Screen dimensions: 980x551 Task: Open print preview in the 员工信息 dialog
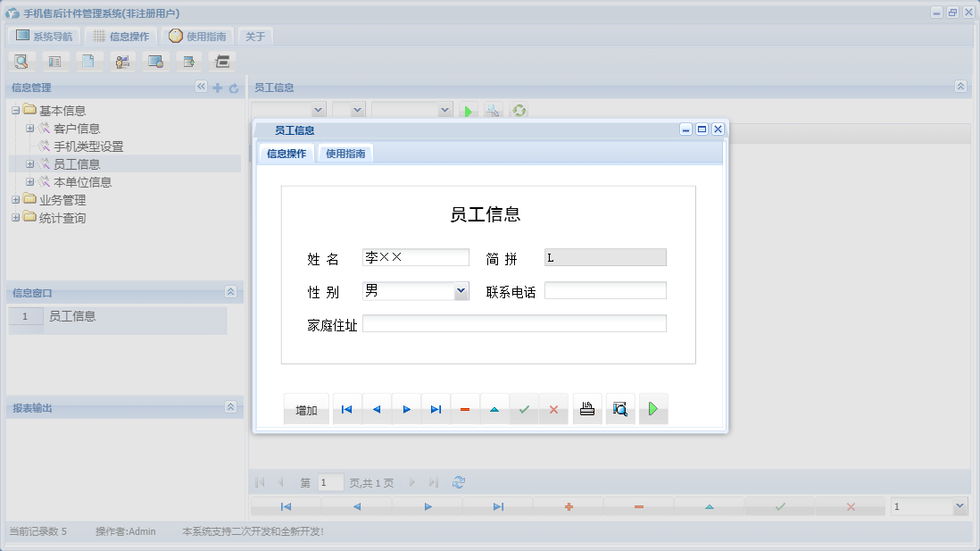pyautogui.click(x=620, y=408)
